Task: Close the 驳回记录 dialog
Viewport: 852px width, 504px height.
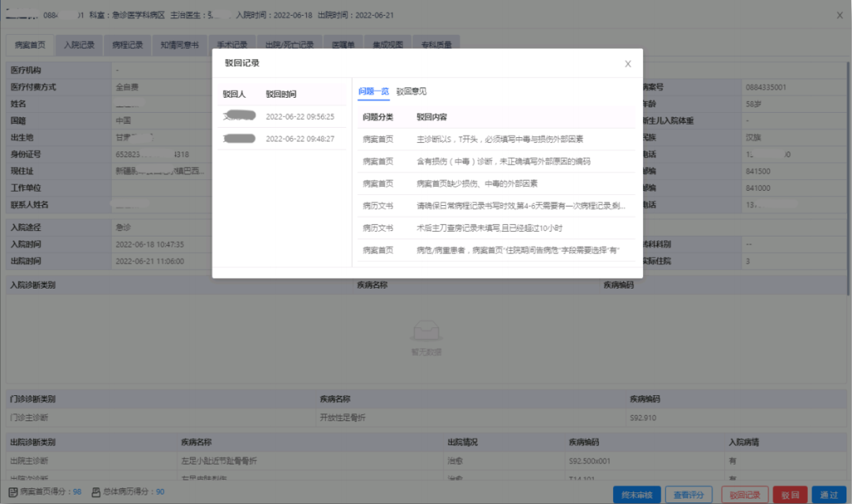Action: click(x=628, y=64)
